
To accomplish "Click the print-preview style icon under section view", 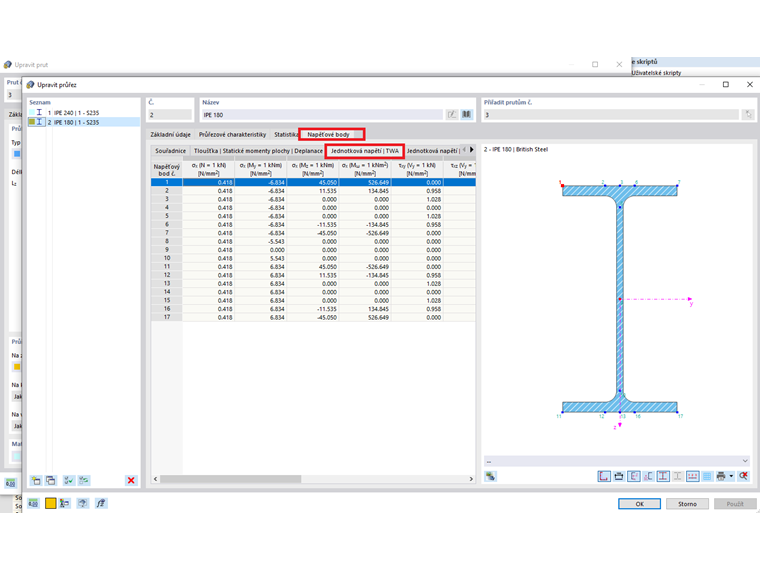I will click(x=619, y=476).
